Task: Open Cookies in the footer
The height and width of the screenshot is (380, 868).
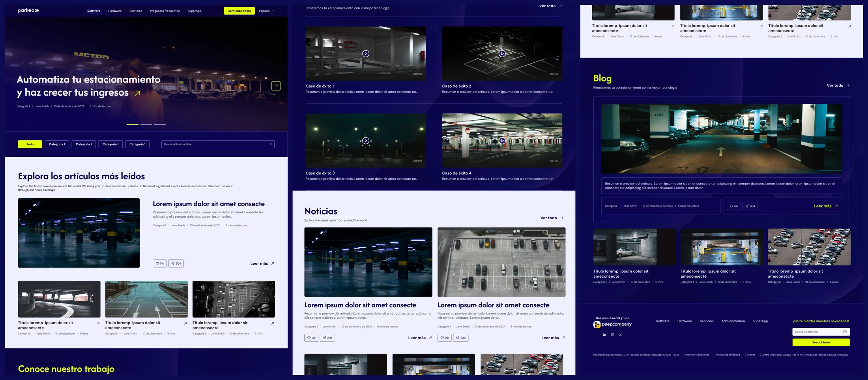Action: (x=751, y=355)
